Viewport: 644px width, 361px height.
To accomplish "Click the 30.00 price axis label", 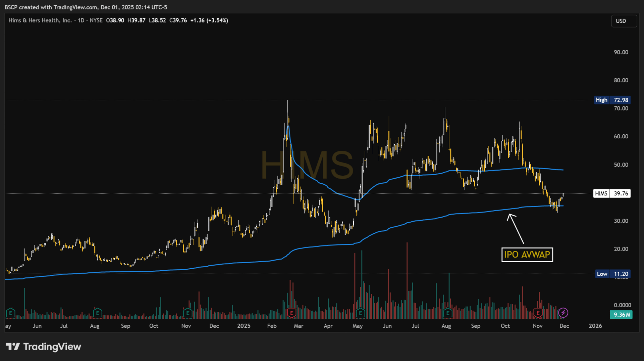I will click(621, 221).
